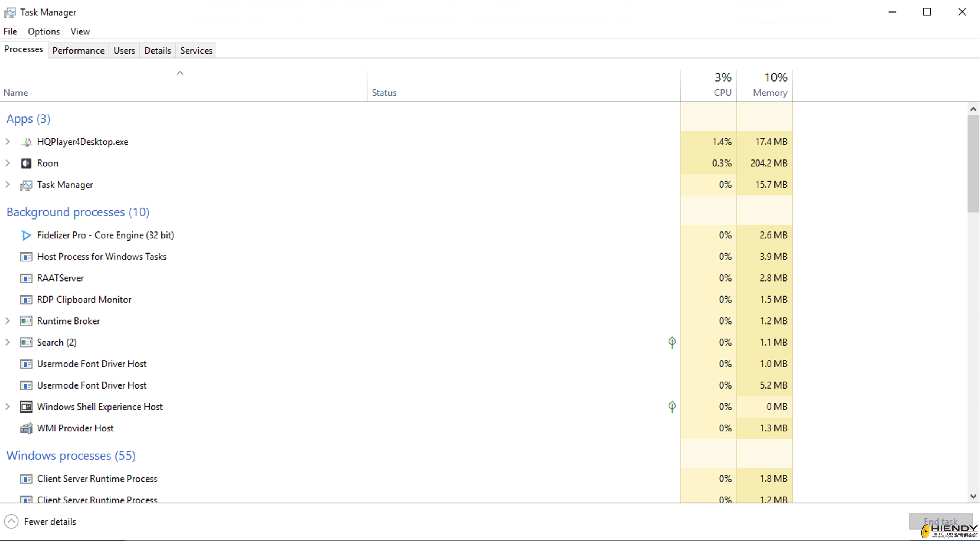
Task: Click the WMI Provider Host icon
Action: tap(26, 428)
